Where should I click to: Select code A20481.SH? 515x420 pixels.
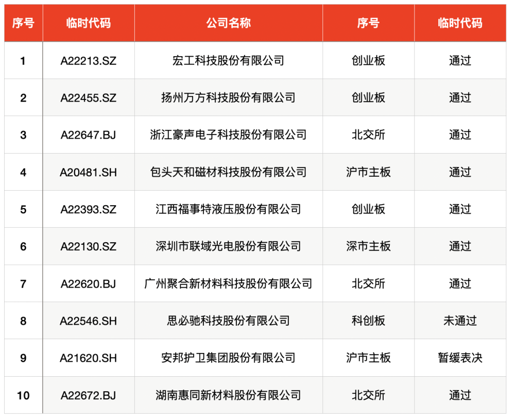(89, 172)
